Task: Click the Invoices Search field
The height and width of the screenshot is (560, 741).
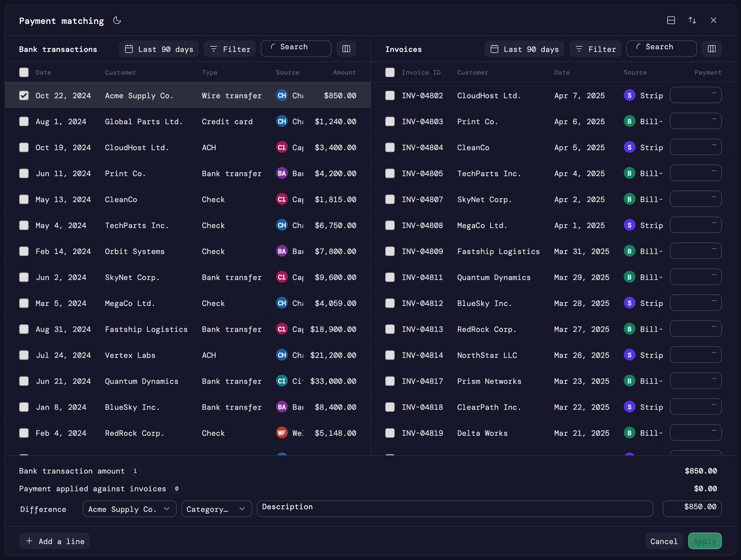Action: 662,49
